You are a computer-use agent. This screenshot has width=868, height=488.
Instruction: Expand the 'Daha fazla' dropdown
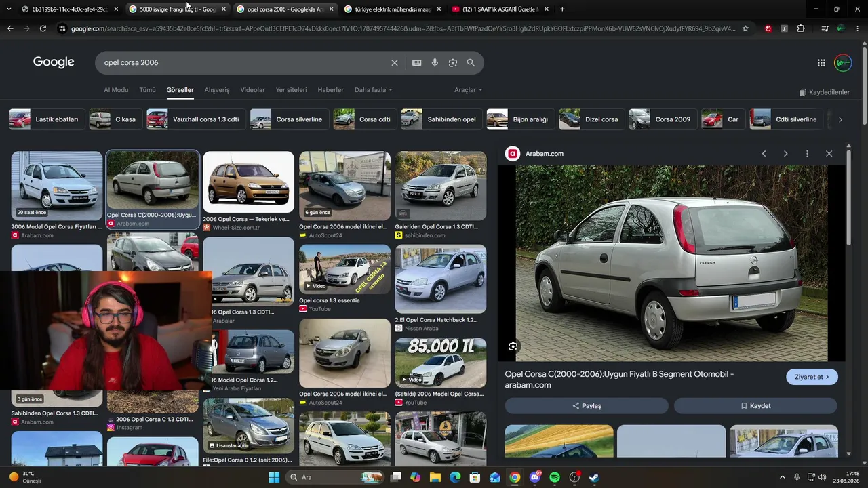click(373, 90)
